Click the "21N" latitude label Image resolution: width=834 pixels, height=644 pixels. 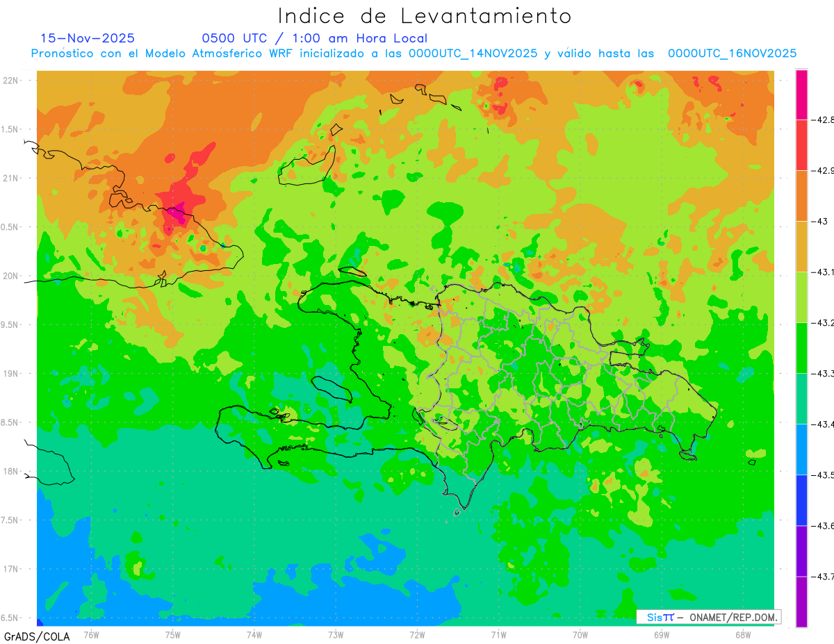pyautogui.click(x=11, y=178)
